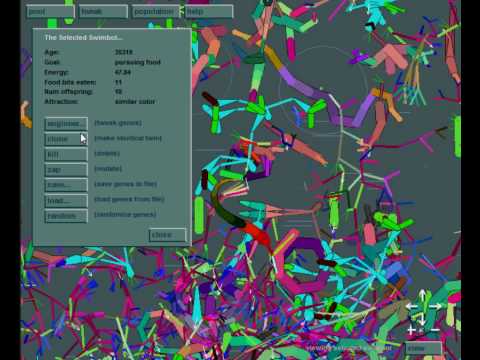Pan the view up with the up arrow
480x360 pixels.
click(422, 295)
